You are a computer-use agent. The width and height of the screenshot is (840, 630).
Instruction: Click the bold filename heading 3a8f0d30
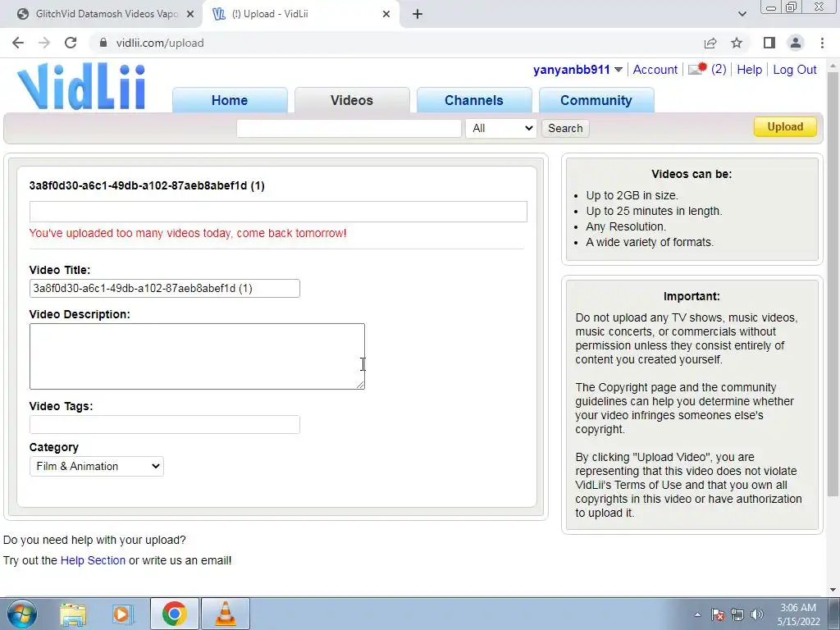click(x=147, y=186)
